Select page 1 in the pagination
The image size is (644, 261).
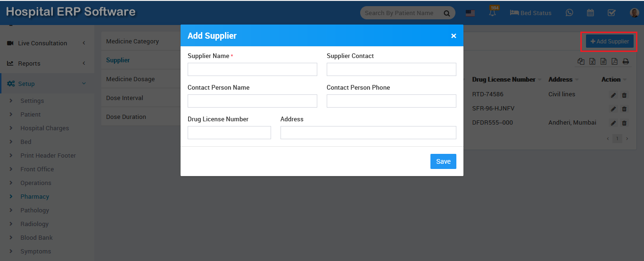coord(617,139)
